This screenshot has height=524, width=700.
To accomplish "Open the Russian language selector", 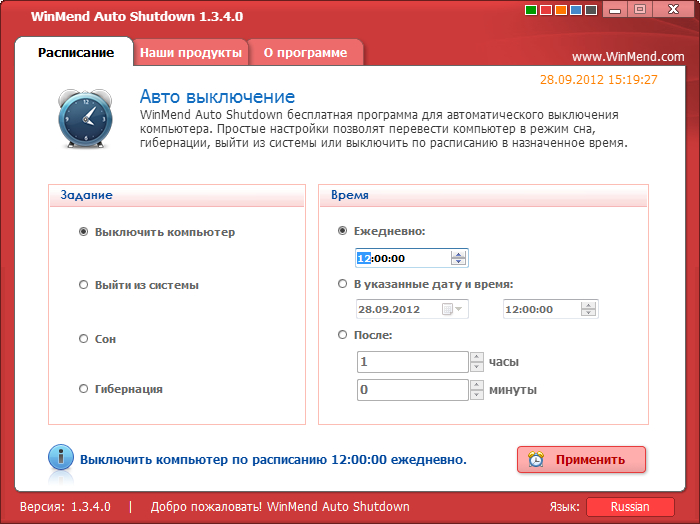I will (629, 507).
